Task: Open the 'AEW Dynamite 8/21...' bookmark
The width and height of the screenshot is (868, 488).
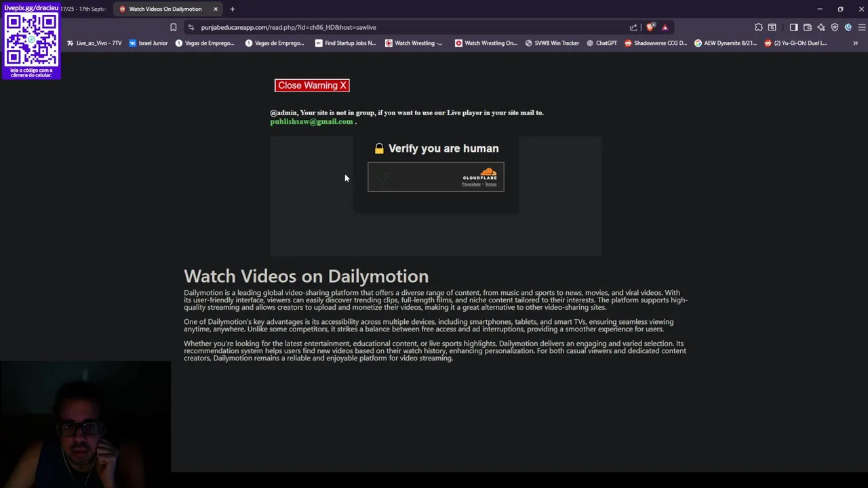Action: click(725, 43)
